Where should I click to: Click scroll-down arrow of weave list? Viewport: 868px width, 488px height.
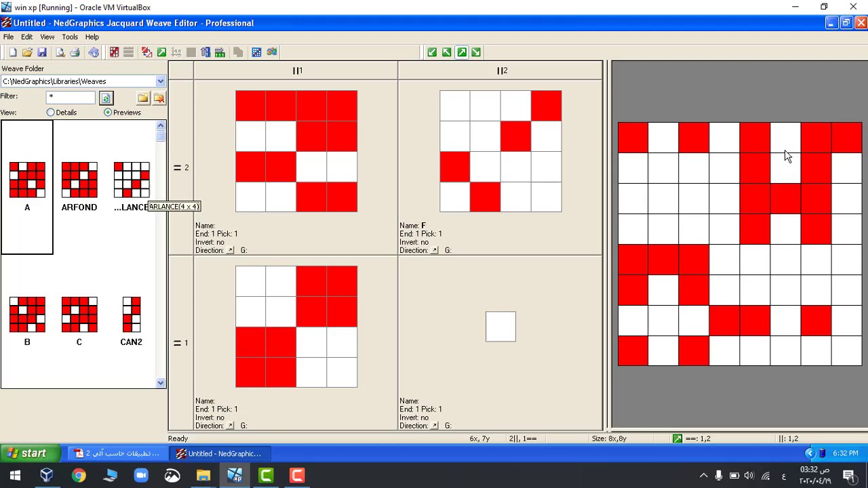161,383
